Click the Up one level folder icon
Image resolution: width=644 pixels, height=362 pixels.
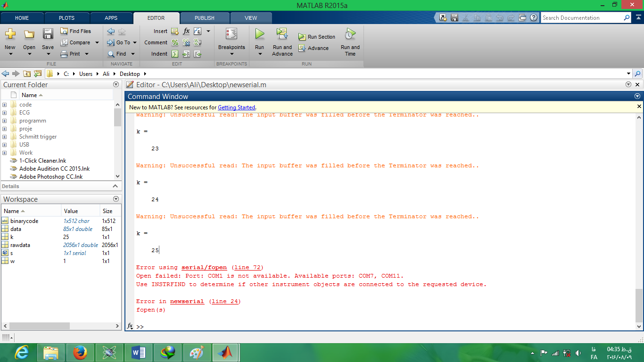[27, 74]
